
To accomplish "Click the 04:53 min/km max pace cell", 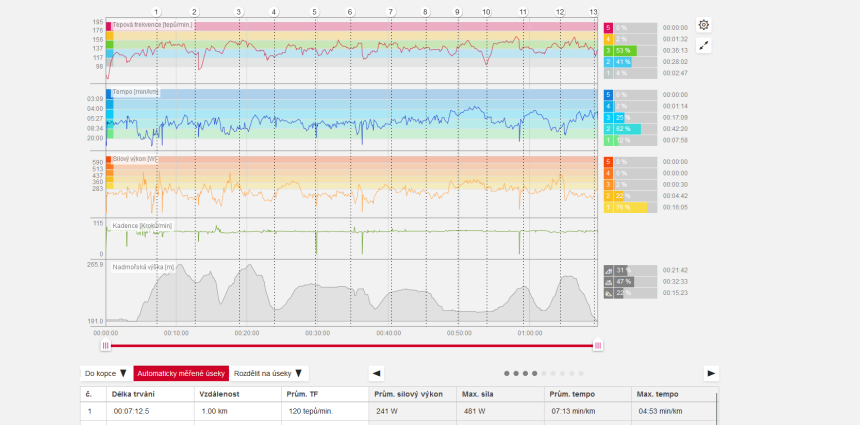I will tap(674, 411).
